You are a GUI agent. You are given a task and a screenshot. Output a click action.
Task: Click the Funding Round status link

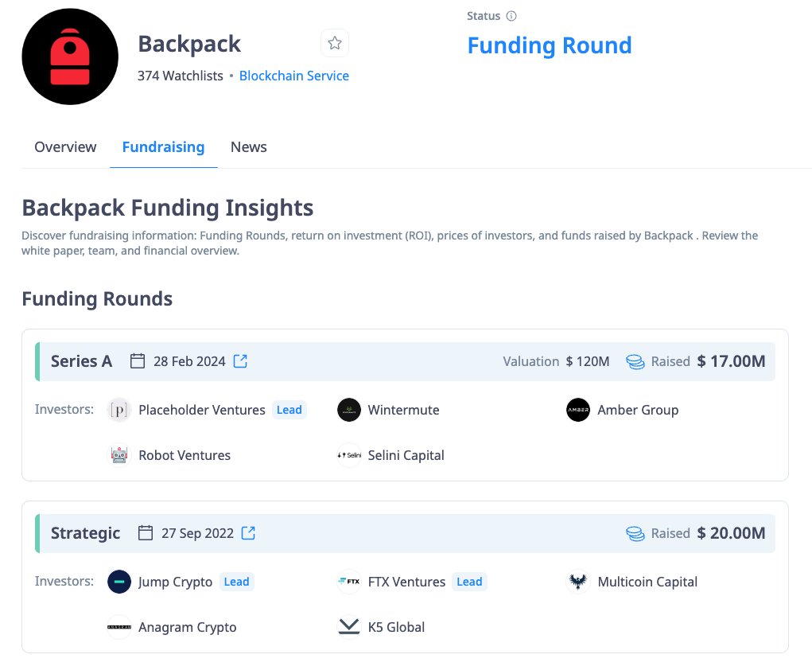pyautogui.click(x=550, y=45)
